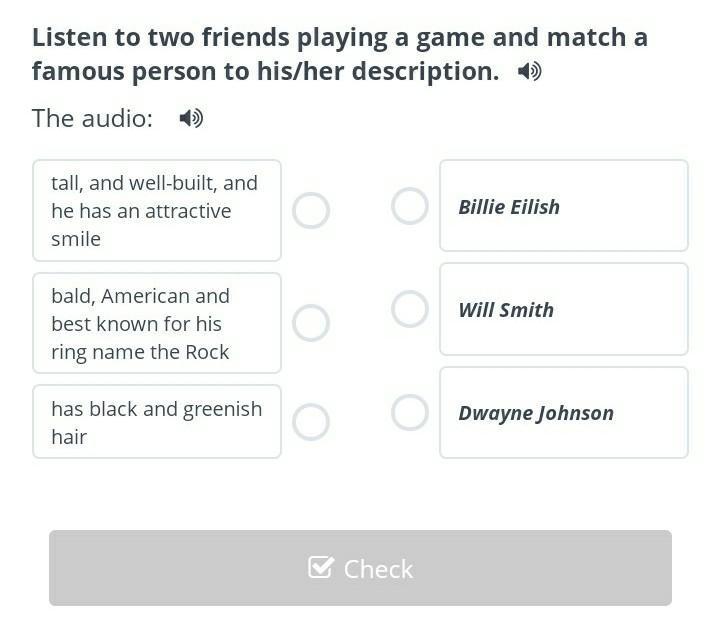
Task: Select the radio button for 'tall, and well-built'
Action: pyautogui.click(x=311, y=210)
